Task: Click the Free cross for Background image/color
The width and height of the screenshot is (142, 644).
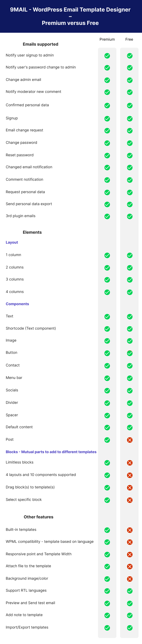Action: pyautogui.click(x=130, y=579)
